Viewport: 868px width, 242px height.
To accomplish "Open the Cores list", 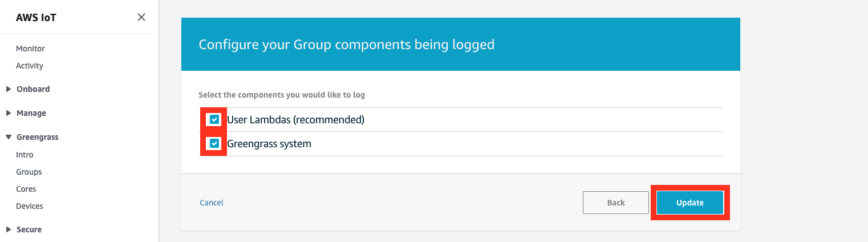I will 26,189.
